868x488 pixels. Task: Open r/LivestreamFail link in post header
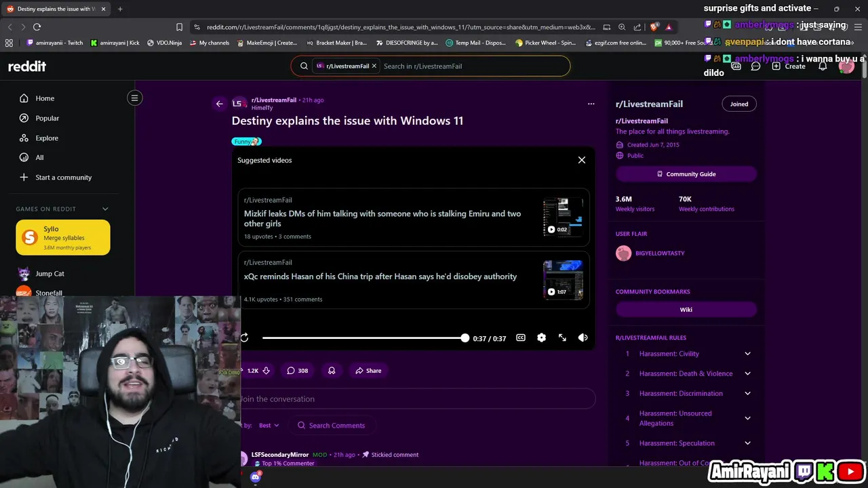tap(274, 100)
